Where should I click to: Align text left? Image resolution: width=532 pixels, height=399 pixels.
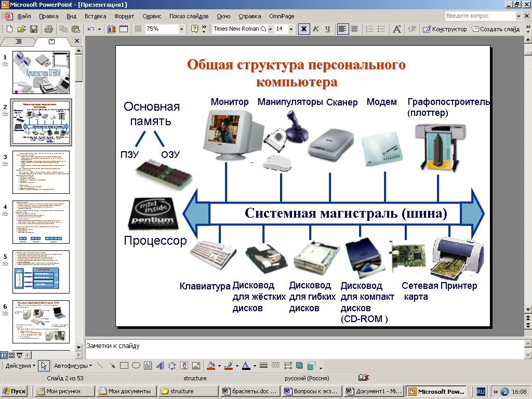pos(342,29)
